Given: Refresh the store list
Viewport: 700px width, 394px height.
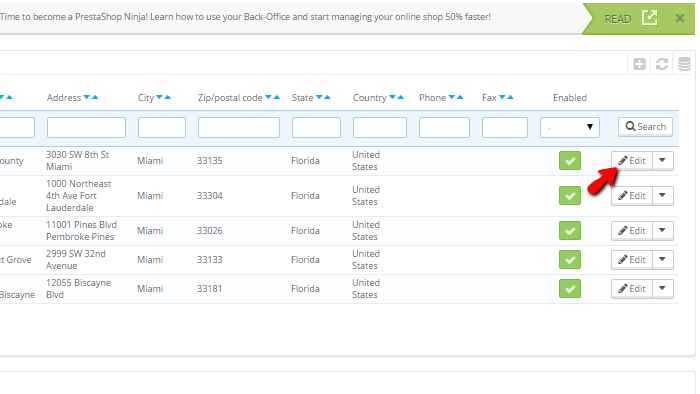Looking at the screenshot, I should [662, 64].
